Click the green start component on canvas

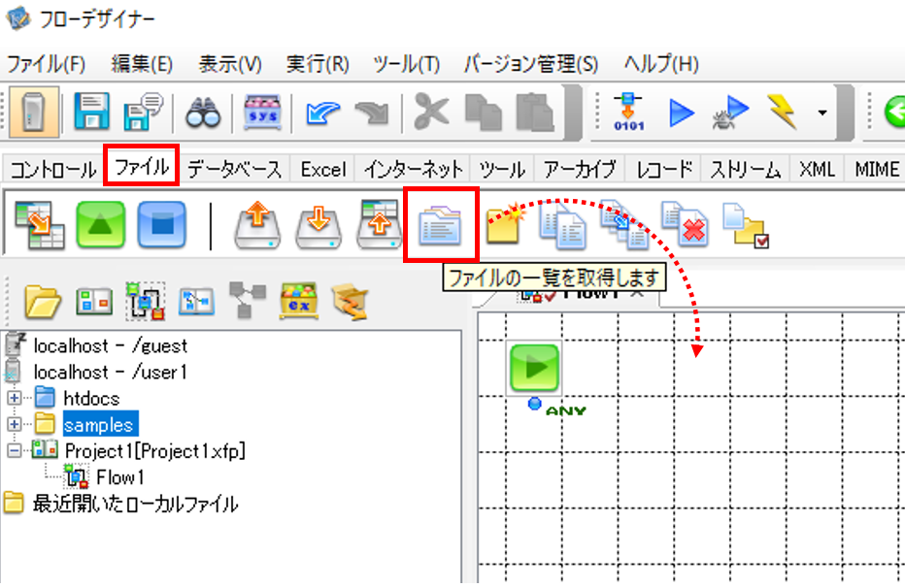click(x=534, y=368)
